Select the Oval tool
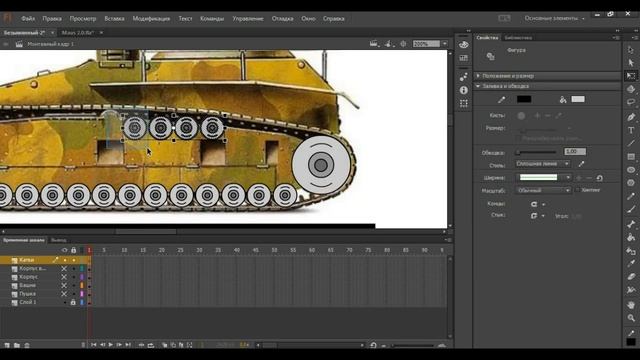The image size is (640, 360). [x=631, y=170]
